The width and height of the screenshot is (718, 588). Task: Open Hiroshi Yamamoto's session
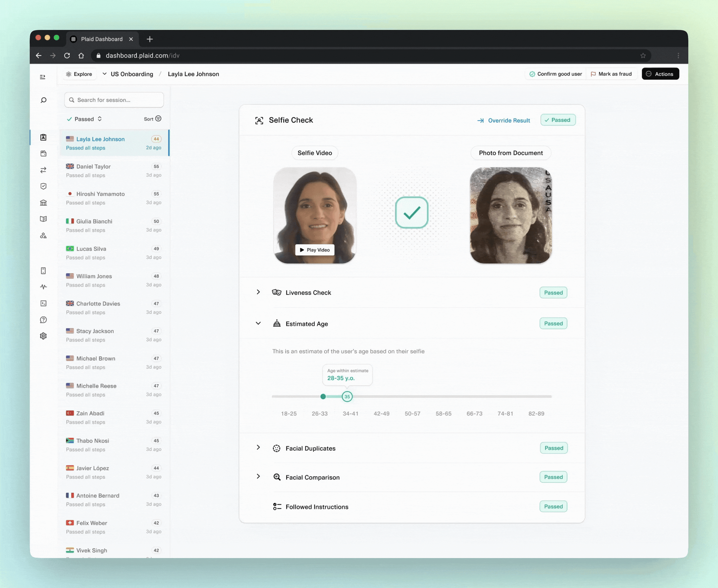point(114,198)
